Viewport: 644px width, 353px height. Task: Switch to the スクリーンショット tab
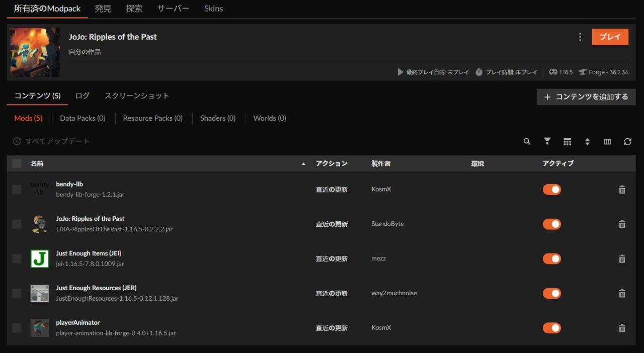(x=137, y=96)
